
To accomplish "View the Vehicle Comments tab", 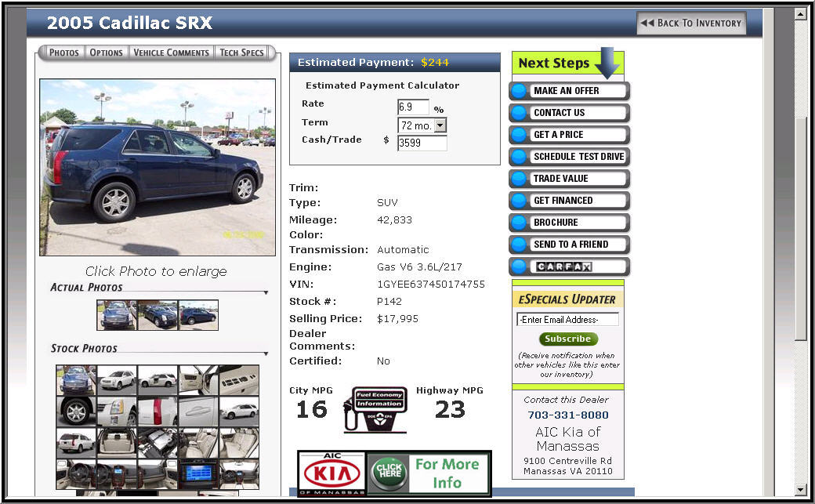I will [x=171, y=53].
